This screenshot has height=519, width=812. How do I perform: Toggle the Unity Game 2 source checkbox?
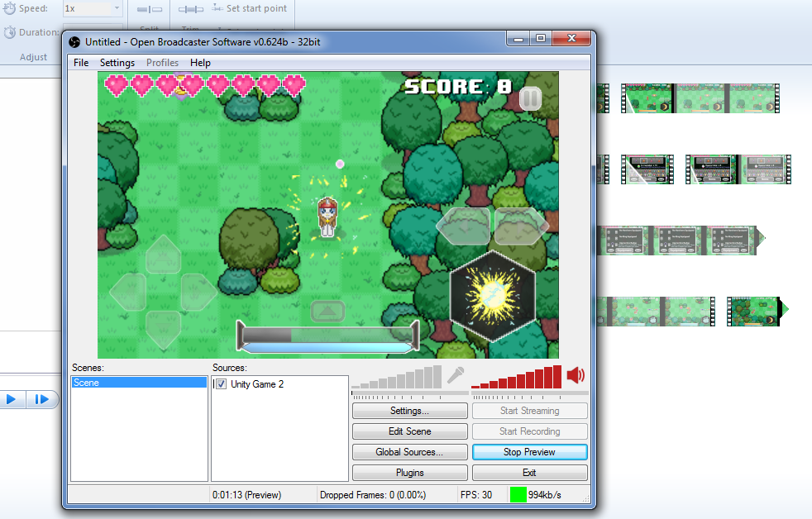221,384
